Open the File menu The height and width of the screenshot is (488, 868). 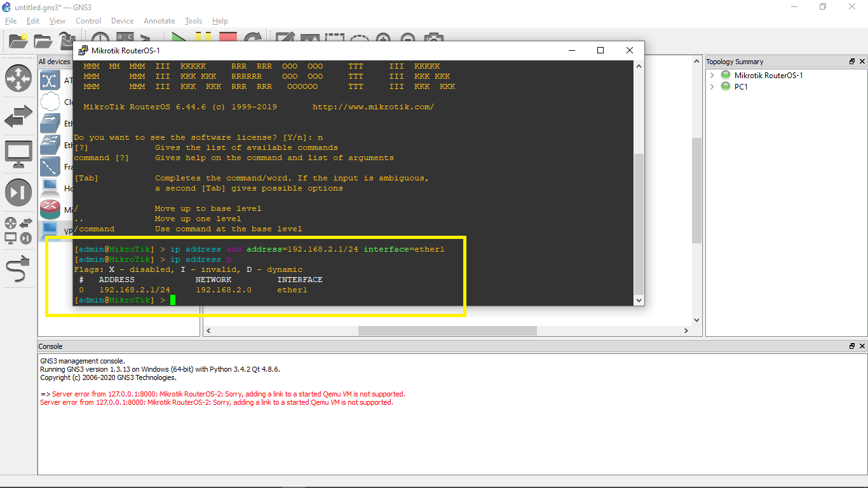click(x=11, y=21)
